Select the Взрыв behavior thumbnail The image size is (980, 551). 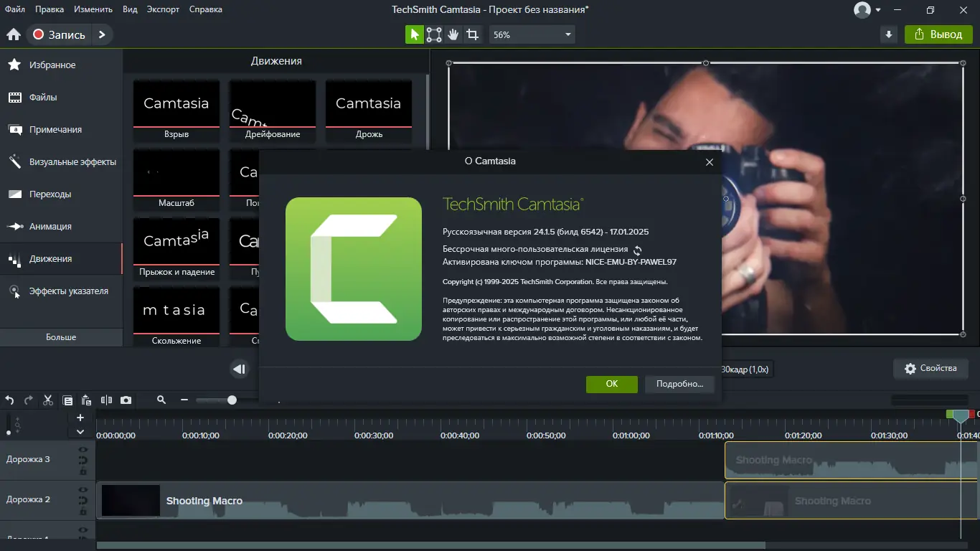pos(176,110)
